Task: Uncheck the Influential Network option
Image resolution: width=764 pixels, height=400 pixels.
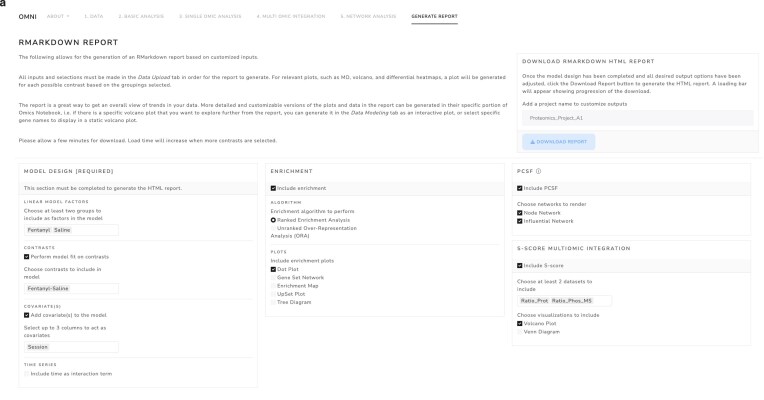Action: 519,221
